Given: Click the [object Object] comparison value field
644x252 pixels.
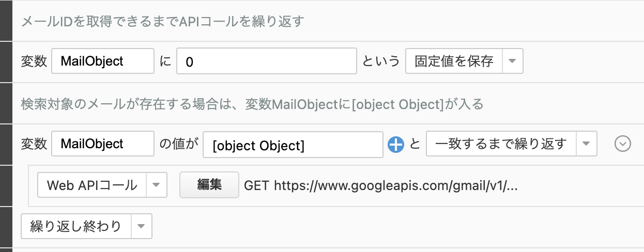Looking at the screenshot, I should (293, 145).
